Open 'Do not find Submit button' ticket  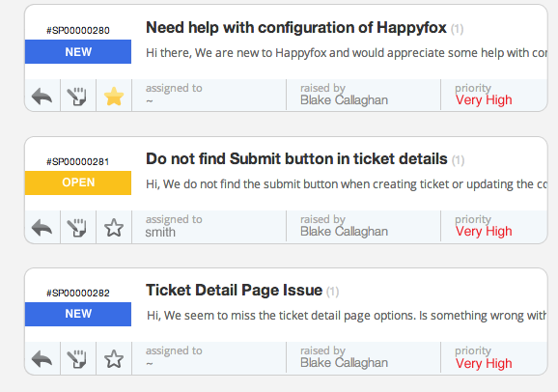click(296, 159)
